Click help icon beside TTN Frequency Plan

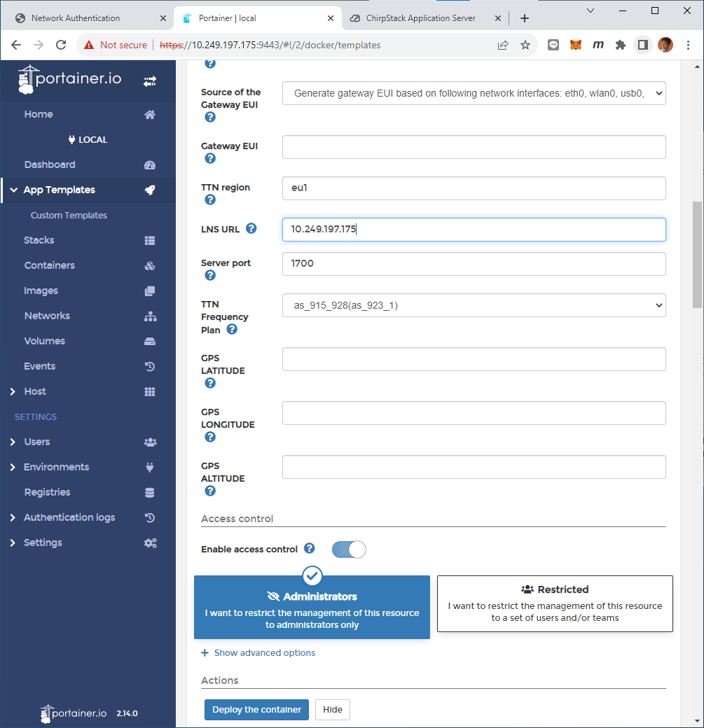point(232,330)
